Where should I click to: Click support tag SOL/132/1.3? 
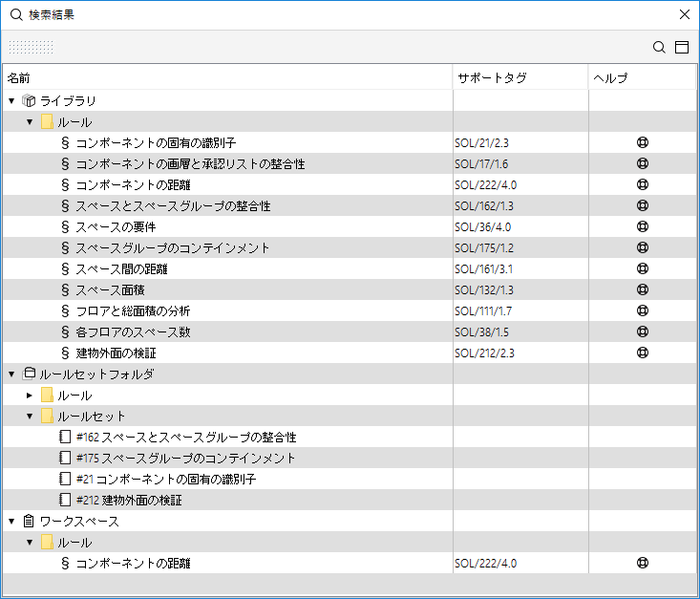coord(484,289)
